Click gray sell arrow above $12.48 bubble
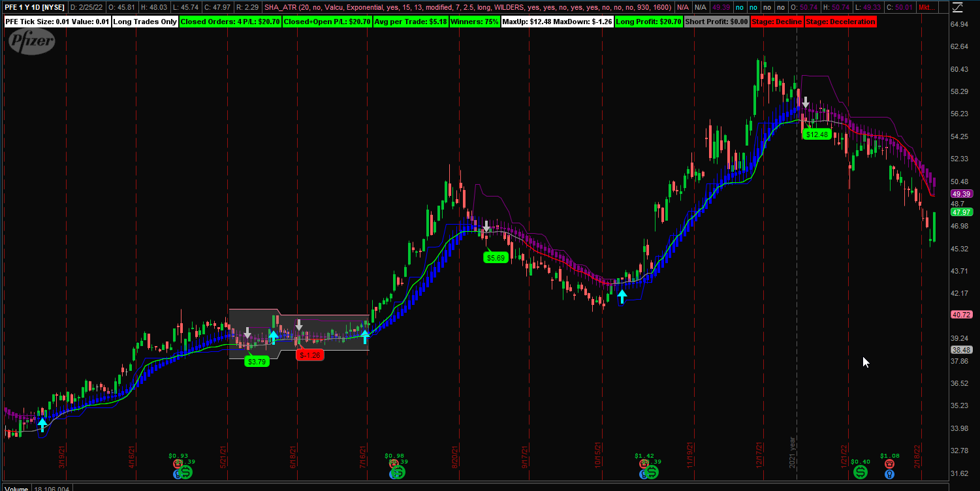 pos(806,103)
